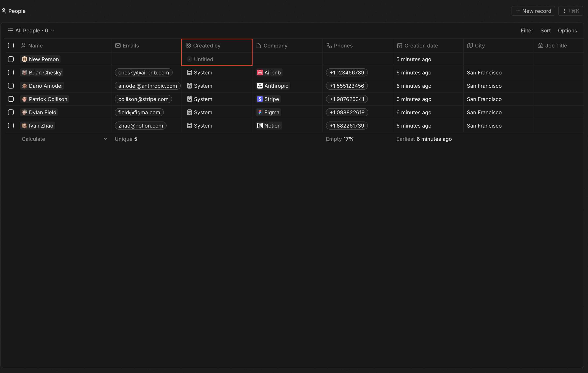The height and width of the screenshot is (373, 588).
Task: Click the New Person 'N' avatar
Action: coord(24,59)
